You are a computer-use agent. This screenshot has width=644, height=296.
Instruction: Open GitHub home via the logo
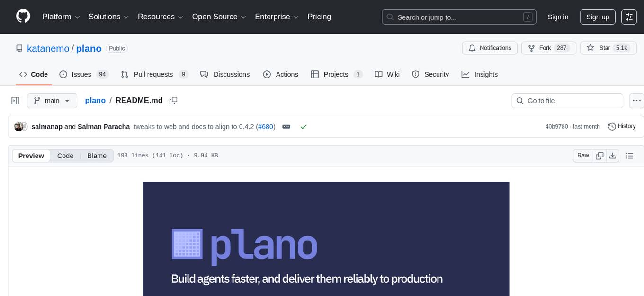tap(23, 17)
